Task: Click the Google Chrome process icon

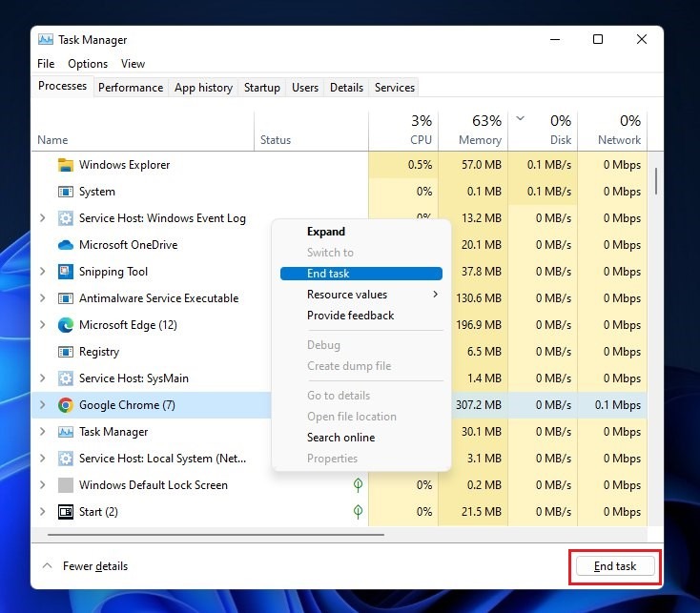Action: (x=66, y=405)
